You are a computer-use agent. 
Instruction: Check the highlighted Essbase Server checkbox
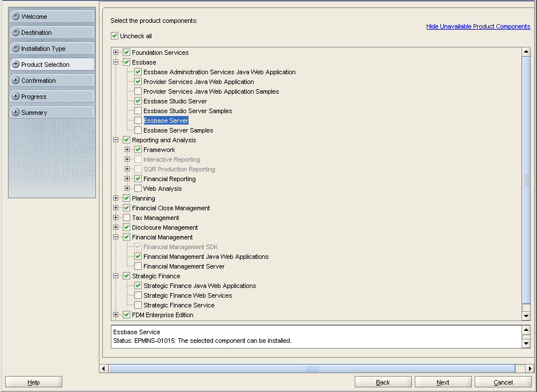[138, 120]
